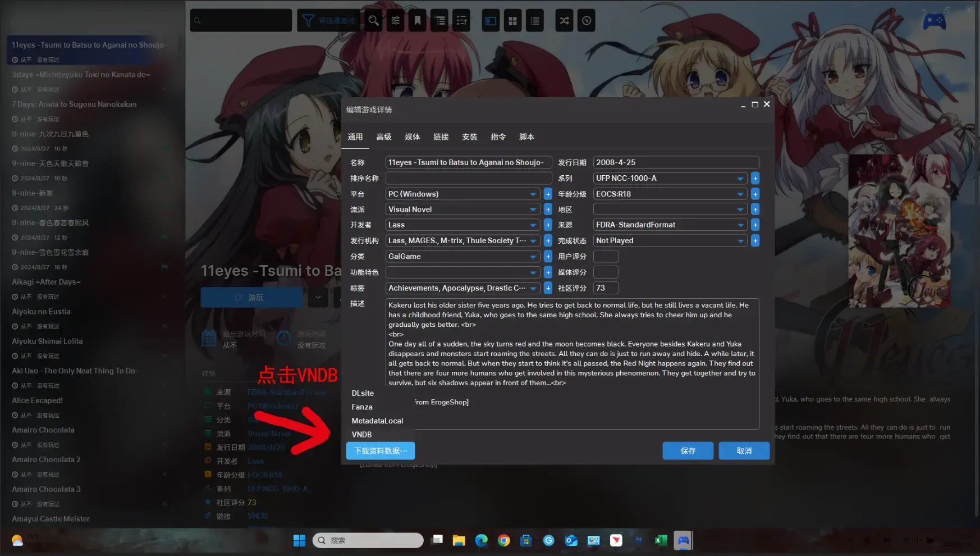
Task: Switch to the 媒体 tab
Action: [x=413, y=137]
